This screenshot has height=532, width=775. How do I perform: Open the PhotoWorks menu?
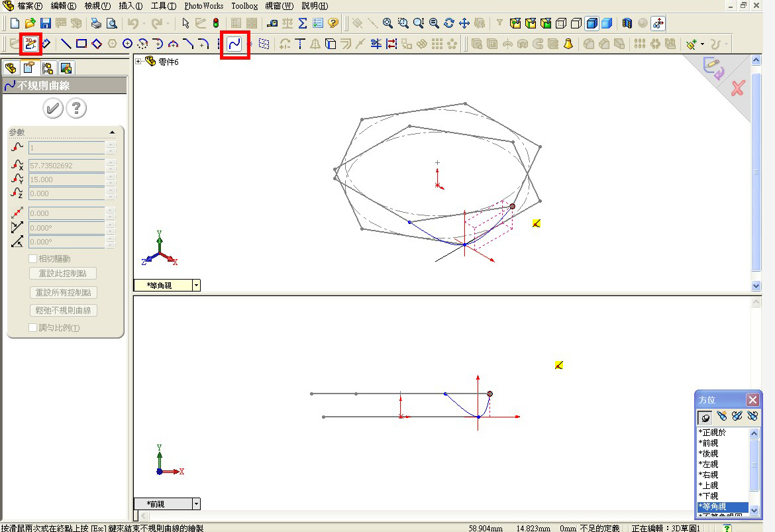pos(203,6)
